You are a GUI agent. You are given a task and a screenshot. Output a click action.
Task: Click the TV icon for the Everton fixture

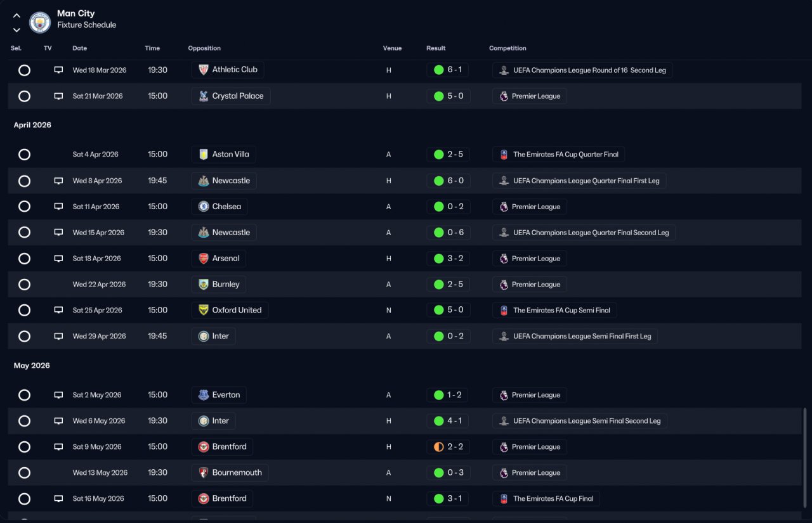[58, 395]
